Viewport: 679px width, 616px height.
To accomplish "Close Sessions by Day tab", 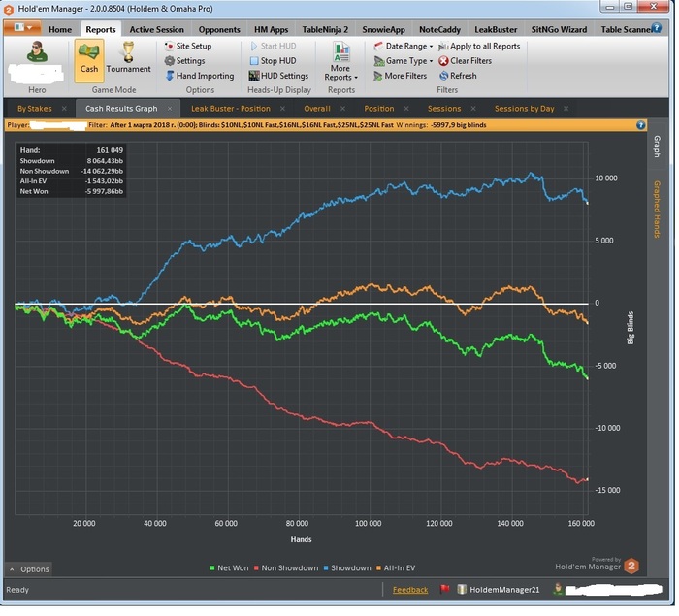I will [566, 109].
